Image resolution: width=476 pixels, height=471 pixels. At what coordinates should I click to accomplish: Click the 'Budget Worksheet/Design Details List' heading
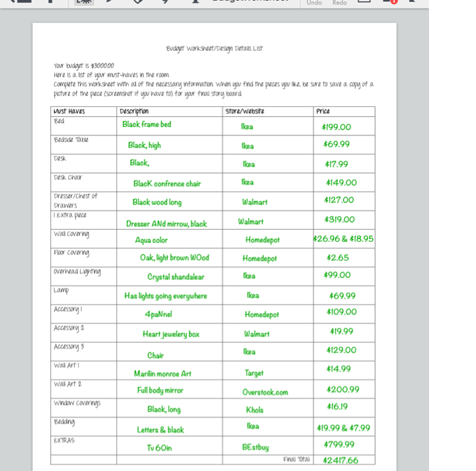pyautogui.click(x=214, y=49)
